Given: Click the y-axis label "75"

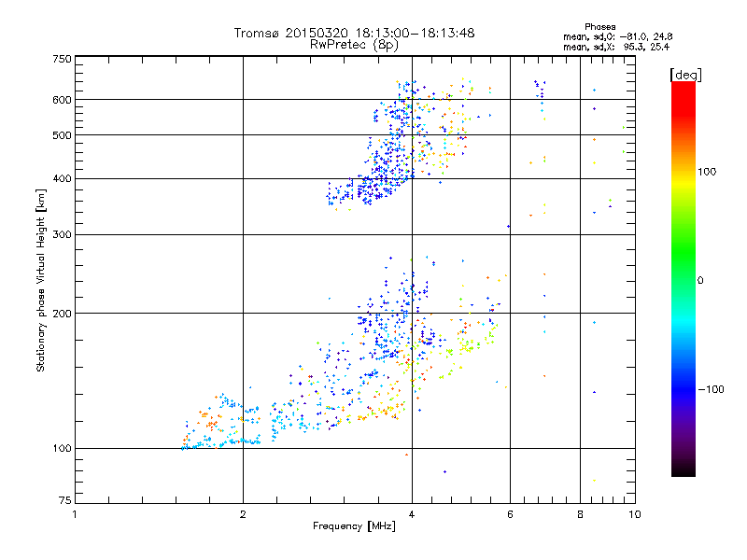Looking at the screenshot, I should tap(65, 500).
